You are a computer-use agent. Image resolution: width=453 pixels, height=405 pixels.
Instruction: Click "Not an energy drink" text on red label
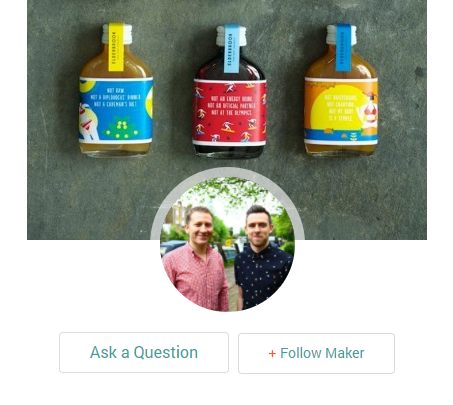(x=232, y=99)
